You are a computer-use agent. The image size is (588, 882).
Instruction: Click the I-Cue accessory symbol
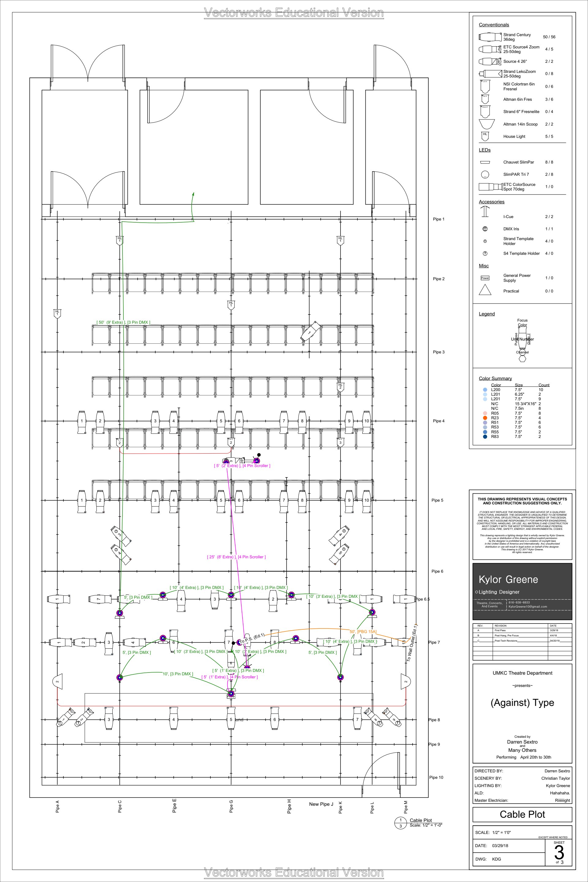[485, 212]
